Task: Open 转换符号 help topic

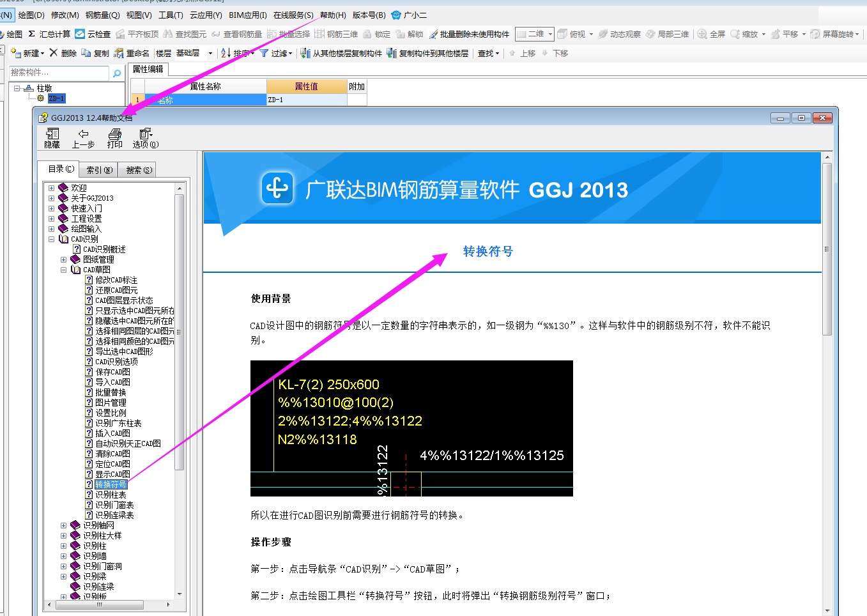Action: (x=111, y=484)
